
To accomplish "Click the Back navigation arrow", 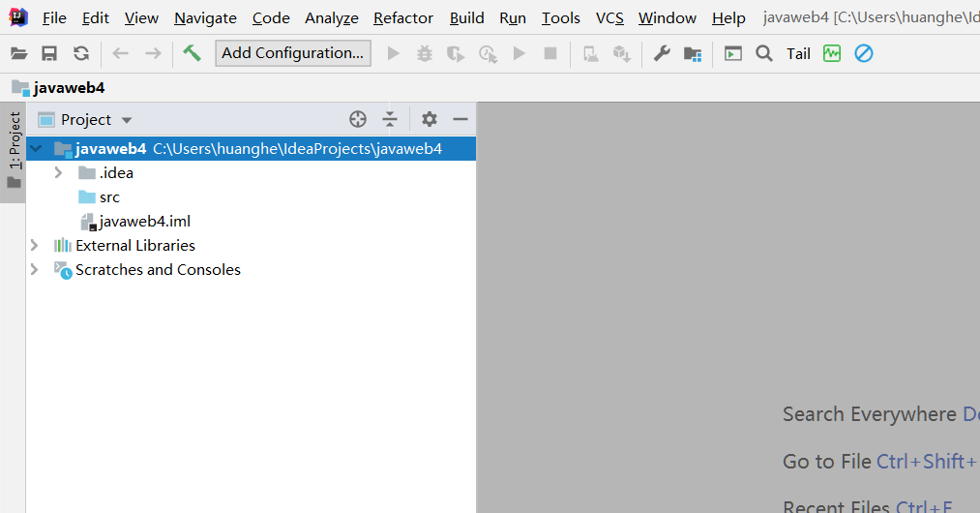I will (x=120, y=54).
